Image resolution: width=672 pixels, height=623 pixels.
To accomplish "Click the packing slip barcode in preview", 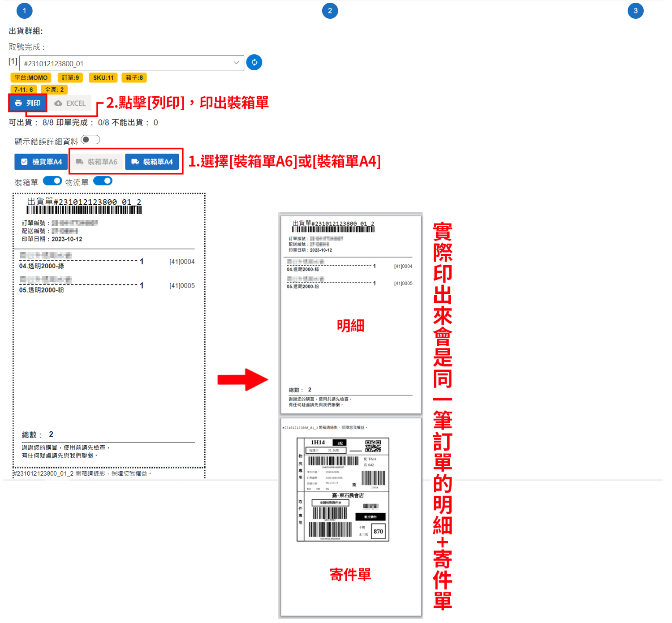I will click(84, 210).
